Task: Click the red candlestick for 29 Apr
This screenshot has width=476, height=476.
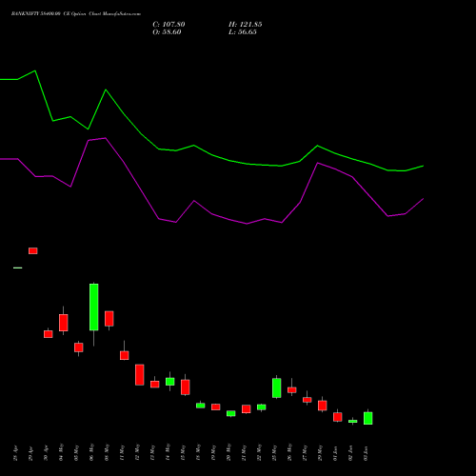Action: click(x=33, y=250)
